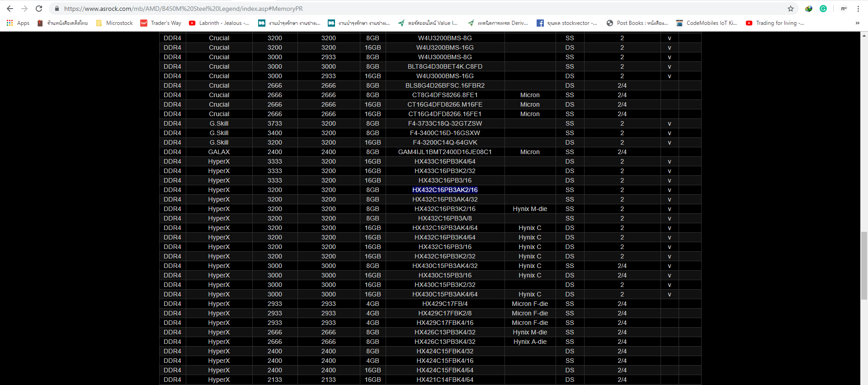Click the BLS8G4D26BFSC.16FBR2 module cell
The image size is (868, 385).
[445, 85]
